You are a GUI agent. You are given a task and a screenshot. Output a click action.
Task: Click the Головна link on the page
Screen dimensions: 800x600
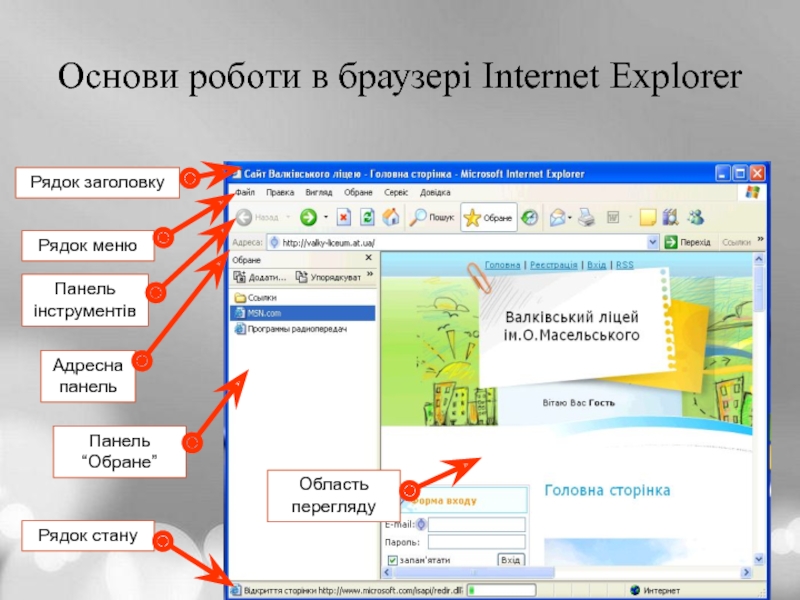503,265
